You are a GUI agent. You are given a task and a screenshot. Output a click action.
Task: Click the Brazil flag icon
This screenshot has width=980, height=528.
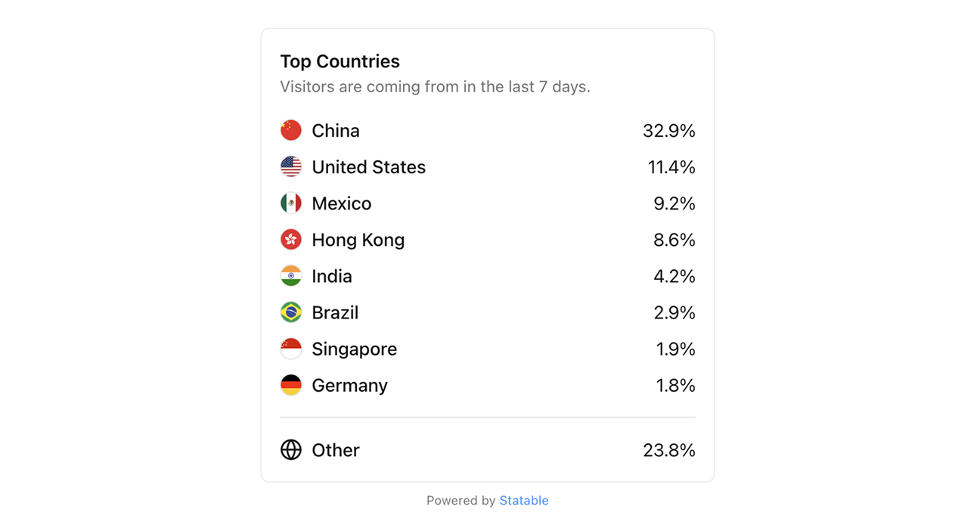[x=291, y=312]
